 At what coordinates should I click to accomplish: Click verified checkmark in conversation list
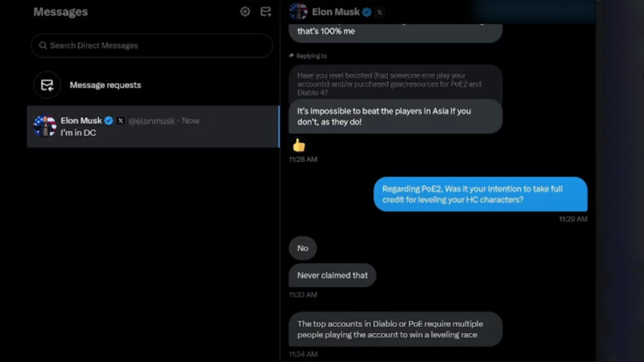click(108, 121)
